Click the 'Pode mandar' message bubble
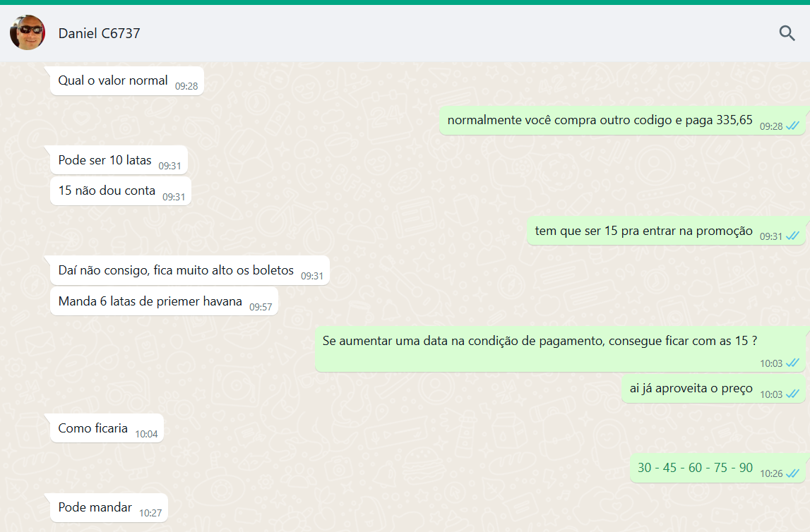This screenshot has height=532, width=810. [95, 507]
